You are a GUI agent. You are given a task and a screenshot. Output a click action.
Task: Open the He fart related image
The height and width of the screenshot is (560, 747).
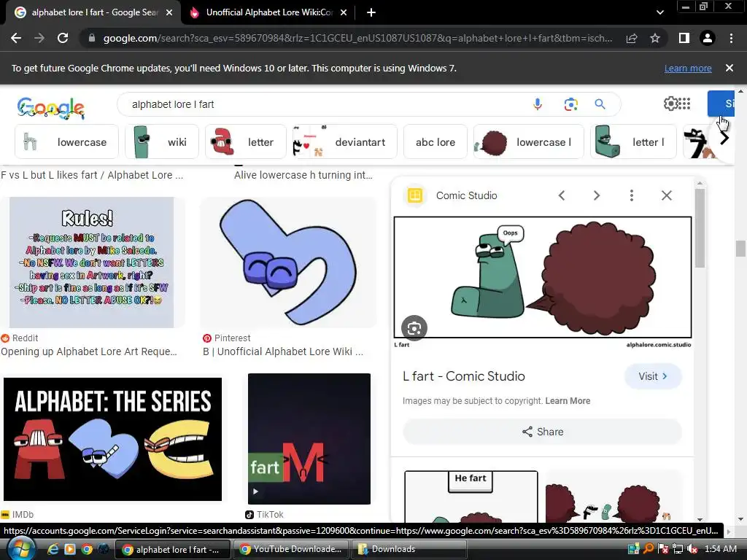click(471, 496)
